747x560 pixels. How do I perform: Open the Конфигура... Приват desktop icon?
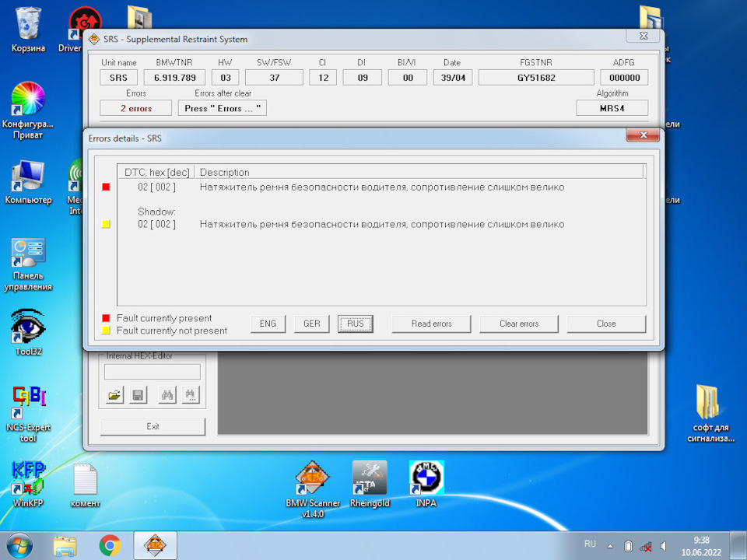(28, 110)
